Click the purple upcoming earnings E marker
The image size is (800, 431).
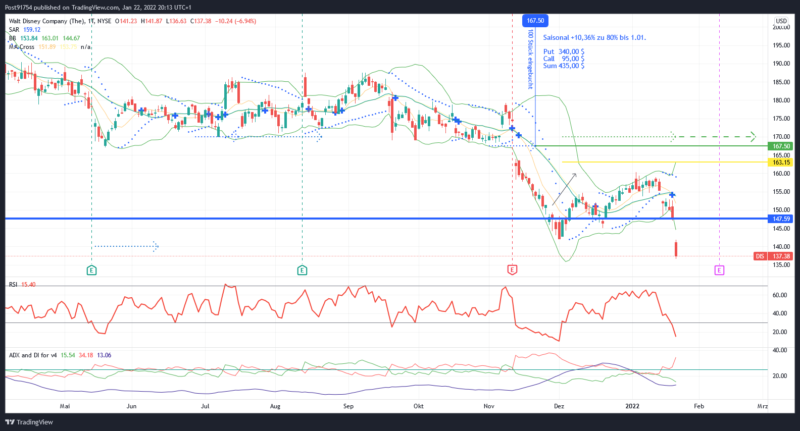[x=719, y=270]
